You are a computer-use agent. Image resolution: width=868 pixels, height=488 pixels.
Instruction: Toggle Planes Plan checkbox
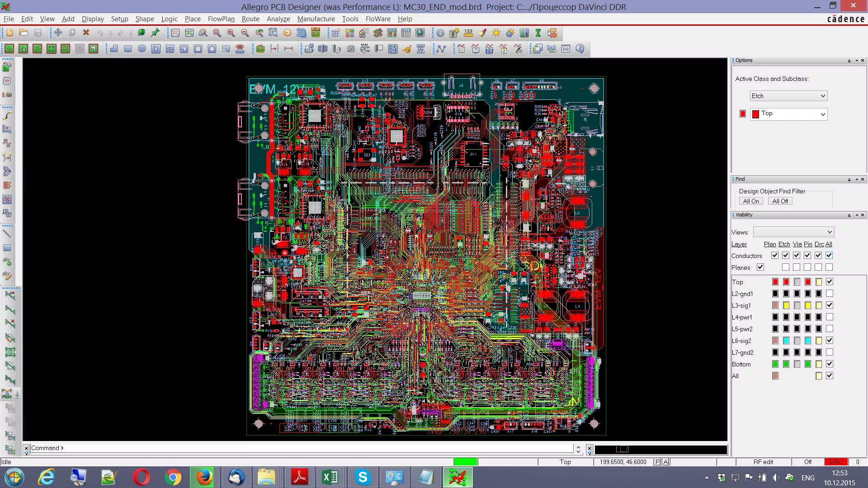click(x=760, y=267)
